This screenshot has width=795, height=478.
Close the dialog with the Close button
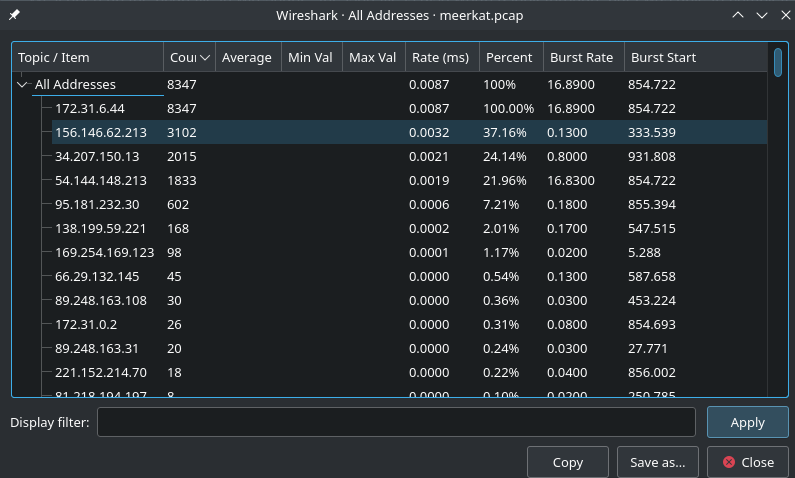(748, 462)
